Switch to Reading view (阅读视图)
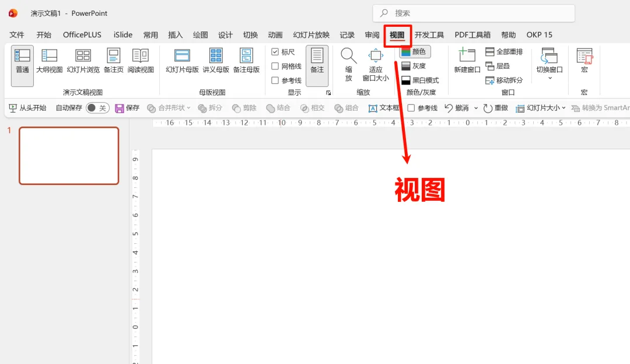The height and width of the screenshot is (364, 630). (141, 61)
